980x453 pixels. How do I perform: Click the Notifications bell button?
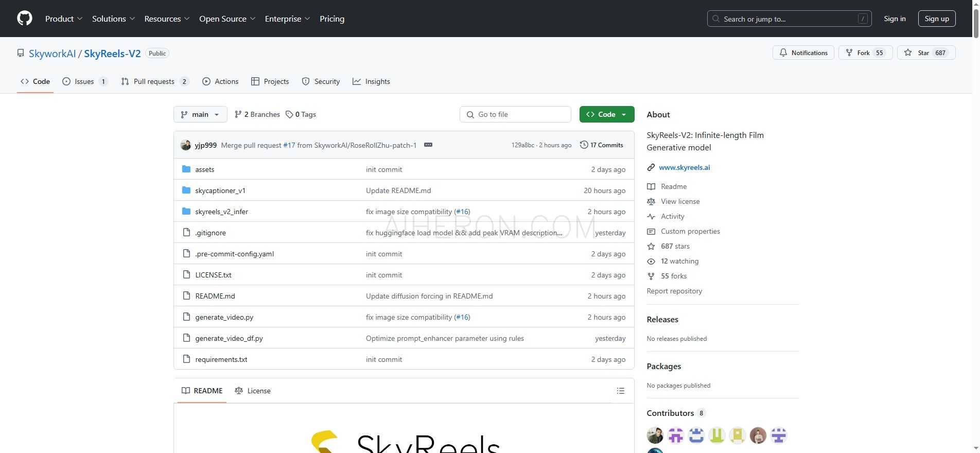tap(803, 53)
